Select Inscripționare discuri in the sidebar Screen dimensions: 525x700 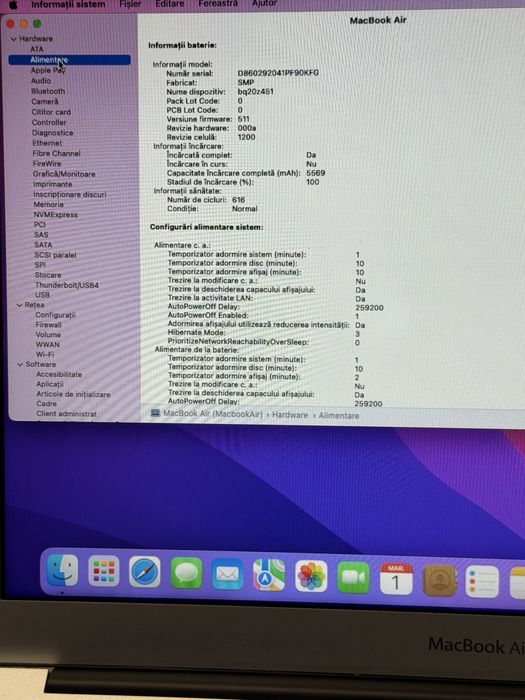pyautogui.click(x=70, y=194)
